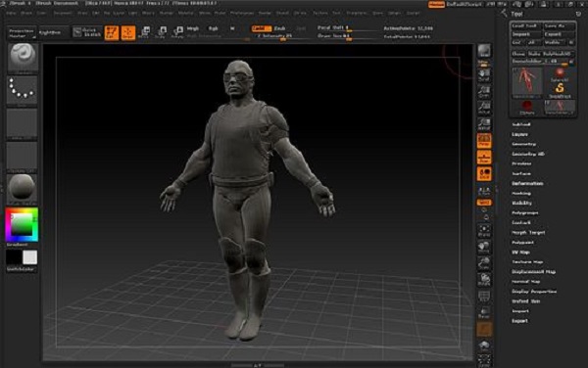This screenshot has width=588, height=368.
Task: Toggle the Floor grid button
Action: click(484, 158)
